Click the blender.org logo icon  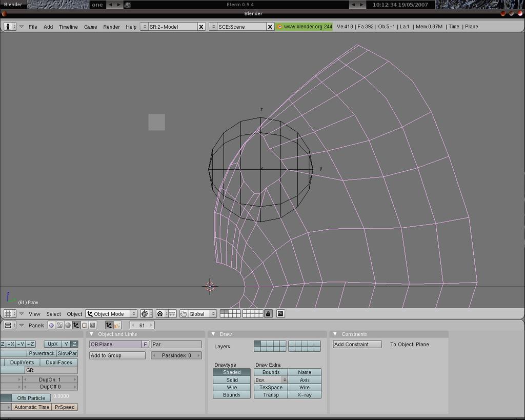279,27
